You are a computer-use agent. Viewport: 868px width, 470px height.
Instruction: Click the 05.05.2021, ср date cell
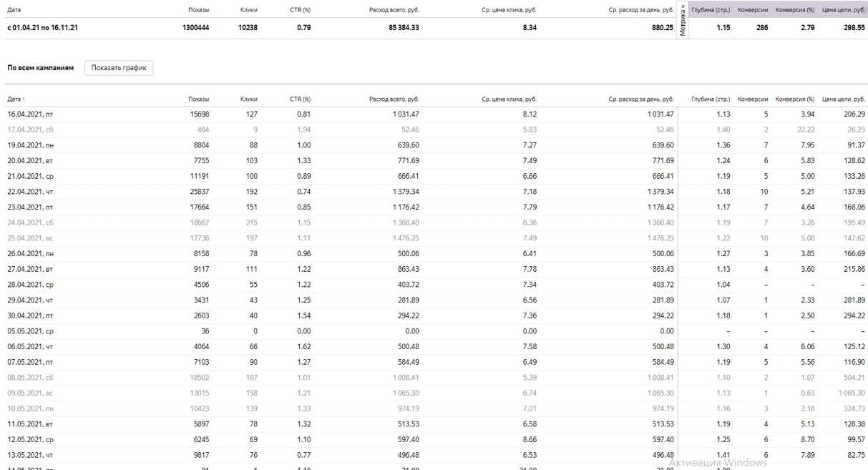click(30, 331)
